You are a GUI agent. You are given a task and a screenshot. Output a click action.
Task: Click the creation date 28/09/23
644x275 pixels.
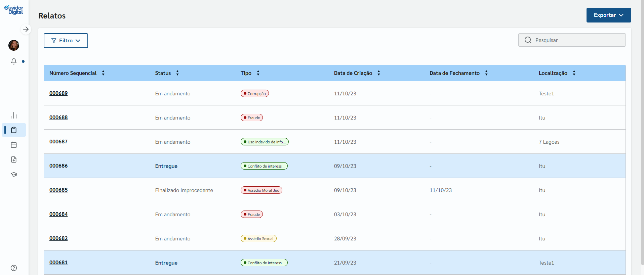(345, 239)
